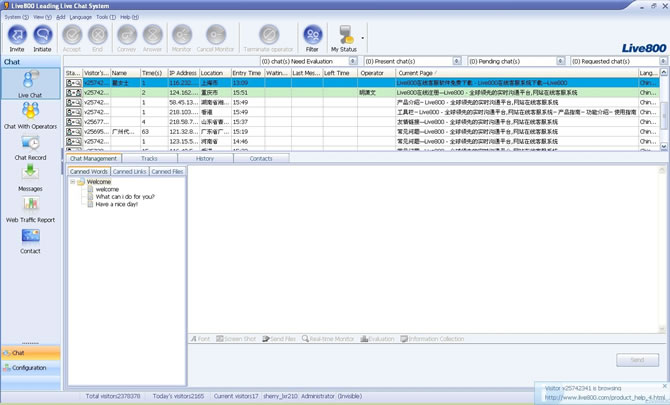Click the Convey toolbar icon
This screenshot has width=670, height=405.
pos(127,35)
